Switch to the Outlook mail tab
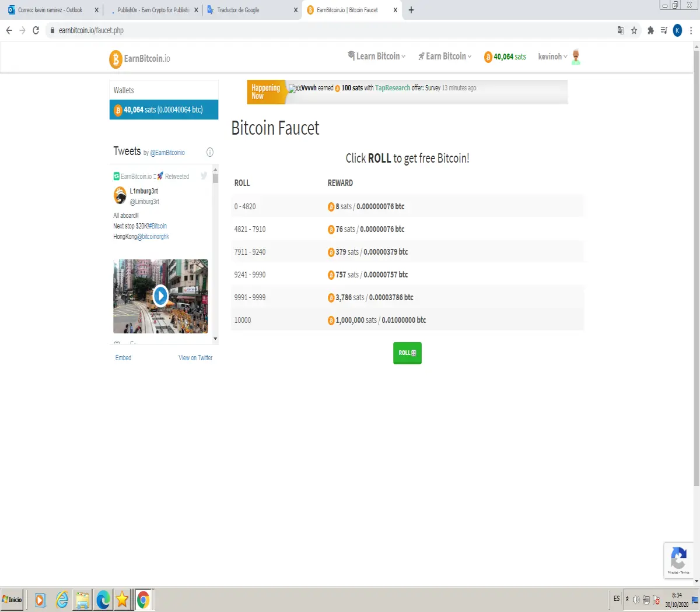 (52, 10)
